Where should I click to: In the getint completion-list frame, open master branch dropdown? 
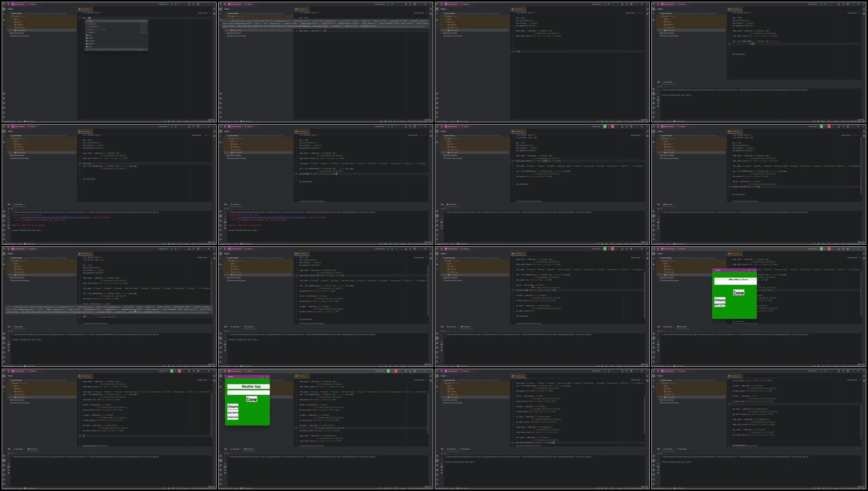(x=33, y=4)
